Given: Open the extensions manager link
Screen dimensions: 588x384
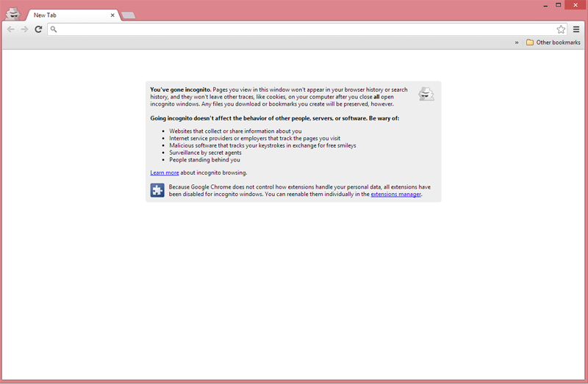Looking at the screenshot, I should [395, 194].
